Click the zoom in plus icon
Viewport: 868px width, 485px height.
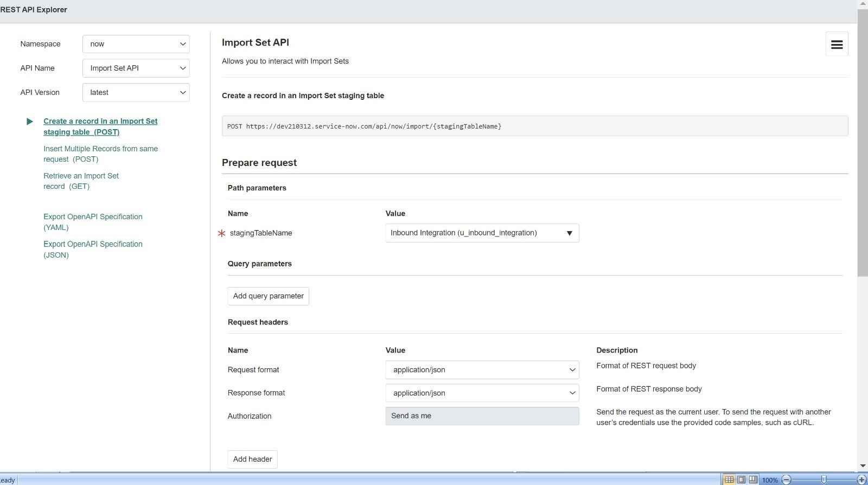tap(861, 480)
